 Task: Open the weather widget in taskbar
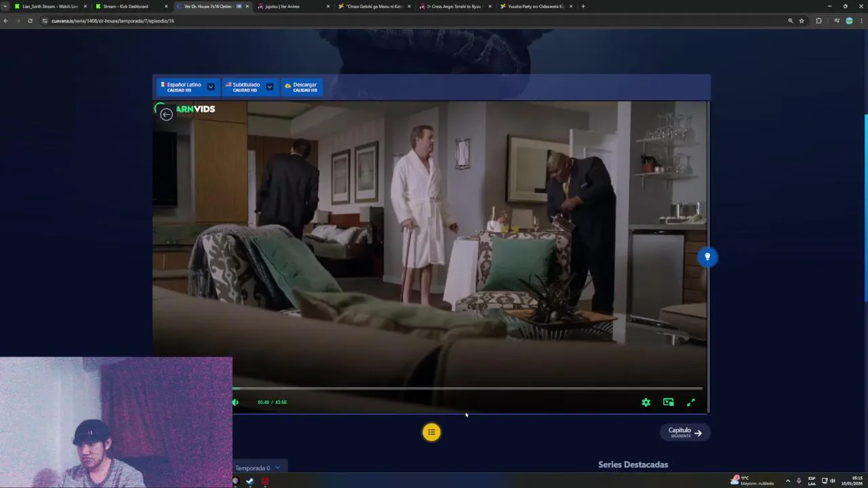point(751,481)
